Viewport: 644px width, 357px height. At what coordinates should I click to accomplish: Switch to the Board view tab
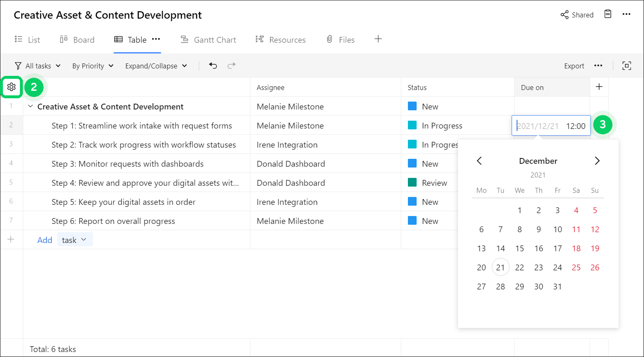(77, 39)
